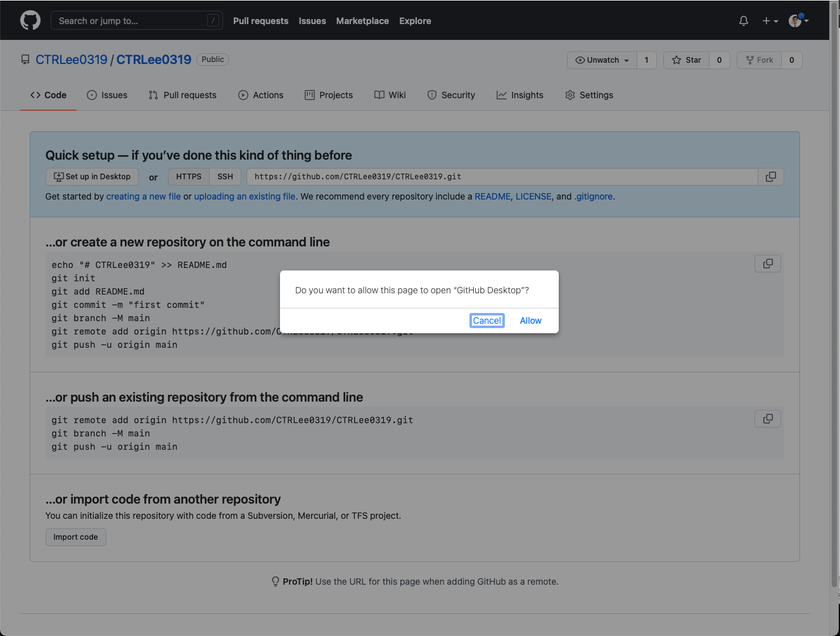Open the .gitignore link
The image size is (840, 636).
pos(594,196)
